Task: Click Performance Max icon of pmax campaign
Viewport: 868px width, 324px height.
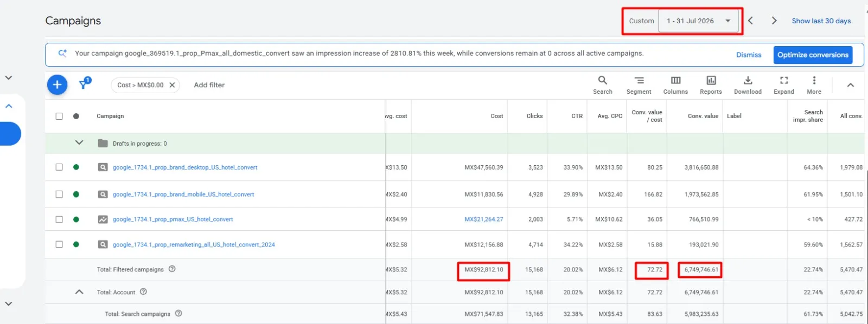Action: pyautogui.click(x=103, y=219)
